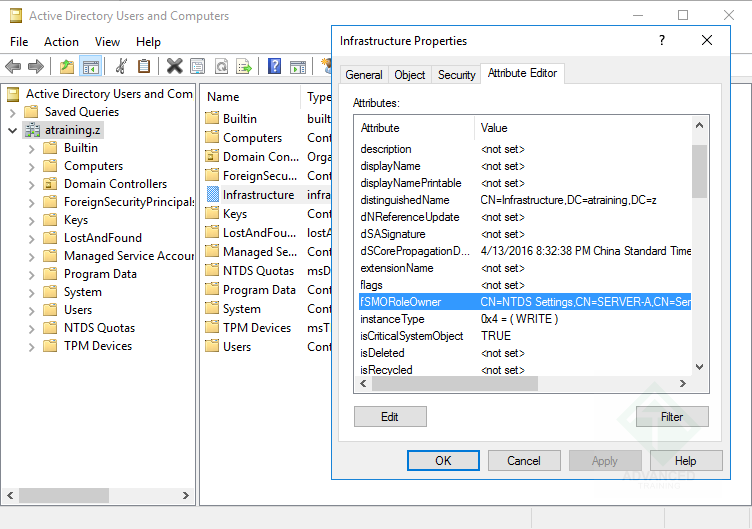Select the fSMORoleOwner attribute row
The height and width of the screenshot is (529, 752).
(x=525, y=302)
